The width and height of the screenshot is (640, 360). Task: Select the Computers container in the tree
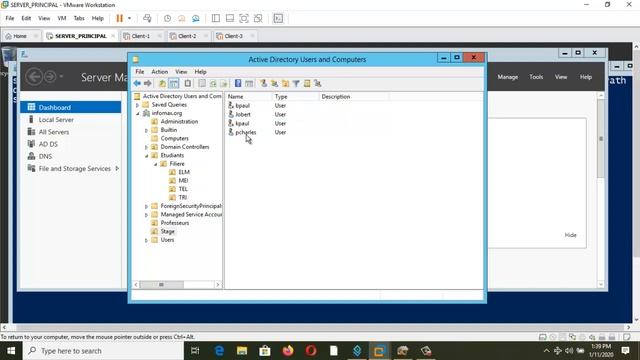[x=174, y=138]
